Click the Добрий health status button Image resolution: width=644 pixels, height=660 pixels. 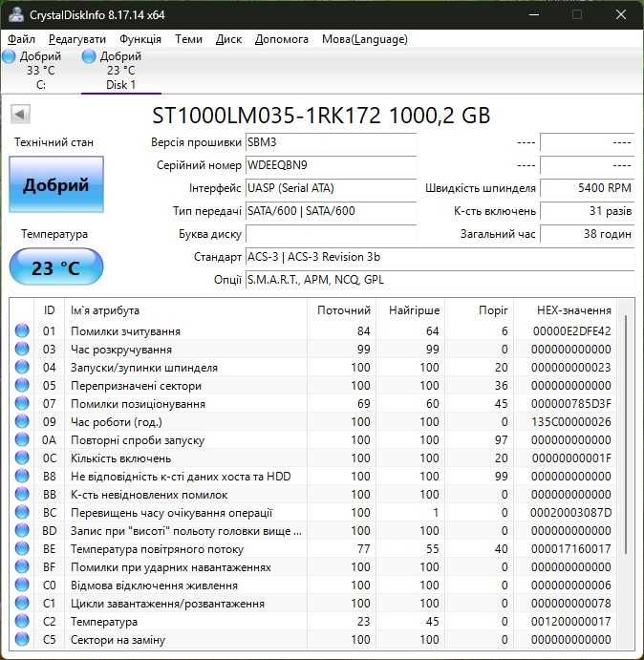coord(56,184)
